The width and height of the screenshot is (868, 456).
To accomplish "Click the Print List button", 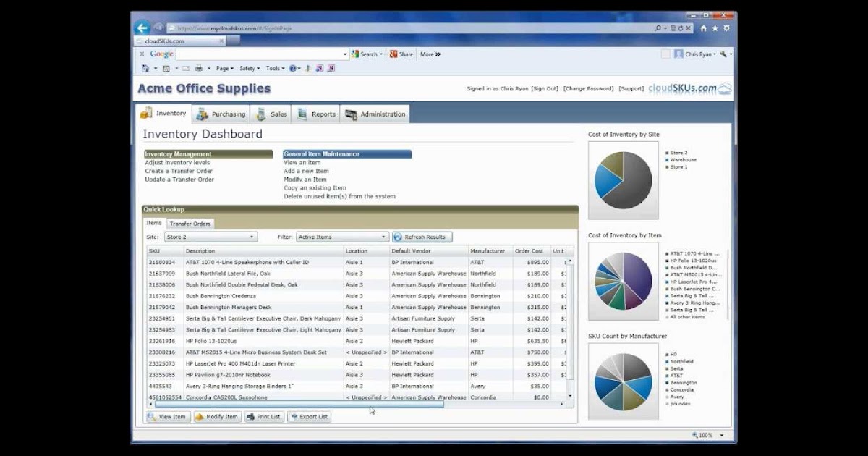I will (x=264, y=417).
